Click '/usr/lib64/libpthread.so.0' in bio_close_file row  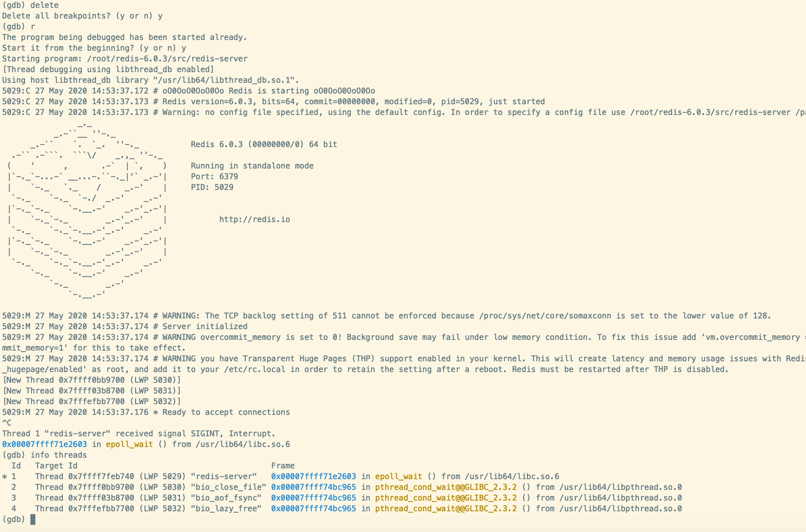(x=621, y=487)
